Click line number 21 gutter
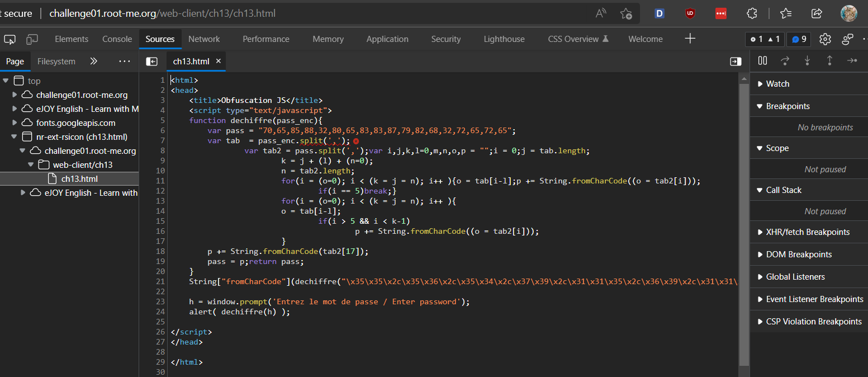This screenshot has width=868, height=377. pos(160,281)
